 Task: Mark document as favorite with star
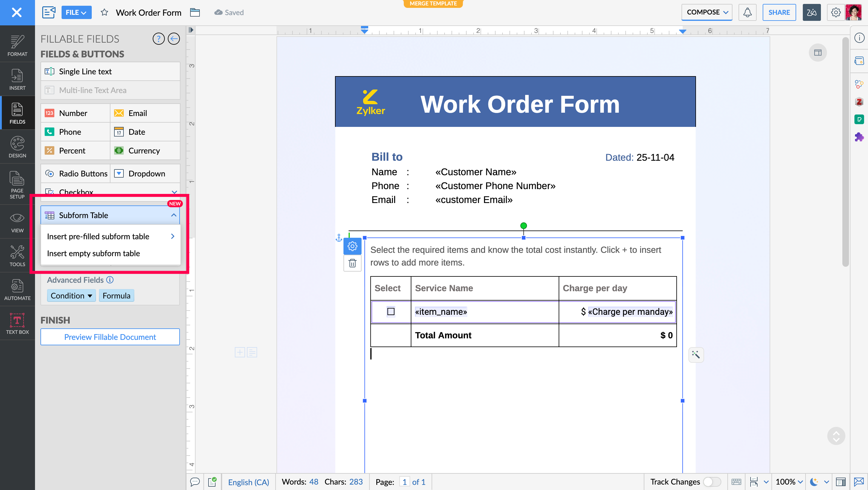tap(104, 12)
